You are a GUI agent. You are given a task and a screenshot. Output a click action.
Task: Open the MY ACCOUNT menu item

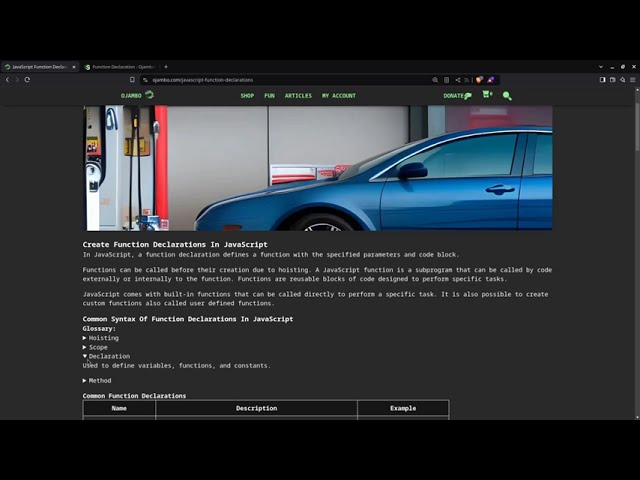coord(339,96)
